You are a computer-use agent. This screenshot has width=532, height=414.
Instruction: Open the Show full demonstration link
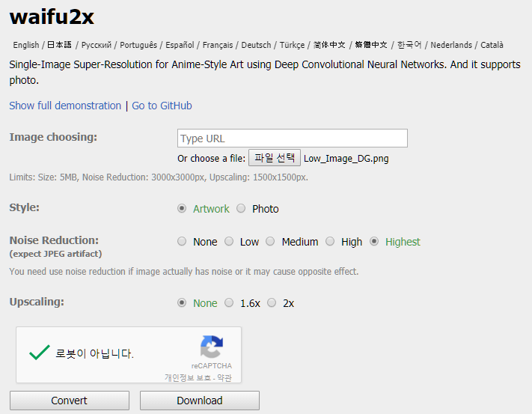(65, 106)
